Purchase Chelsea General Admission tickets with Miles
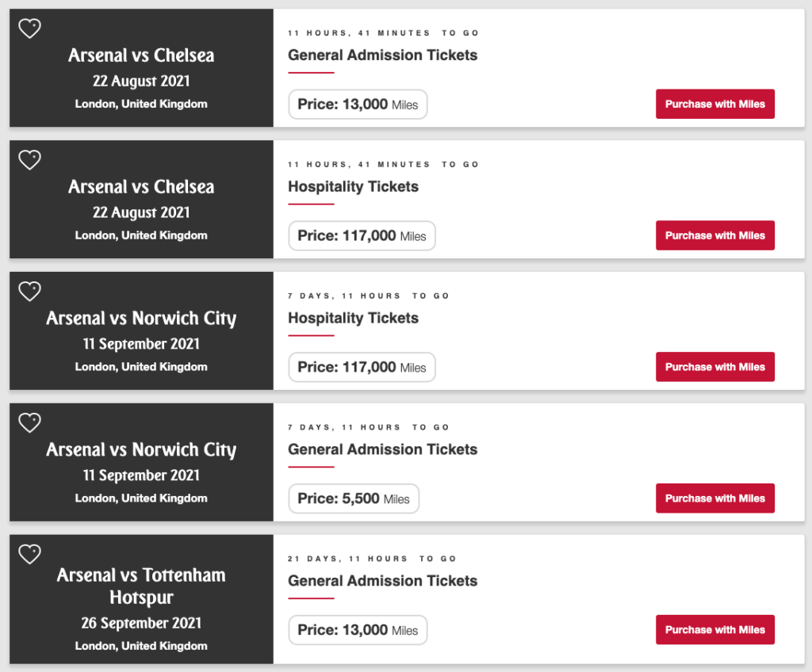The image size is (812, 672). [715, 104]
